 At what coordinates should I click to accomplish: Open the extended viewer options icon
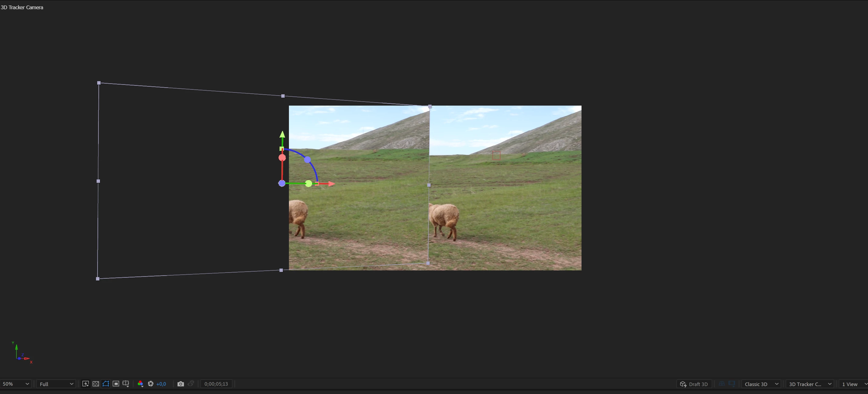coord(731,384)
